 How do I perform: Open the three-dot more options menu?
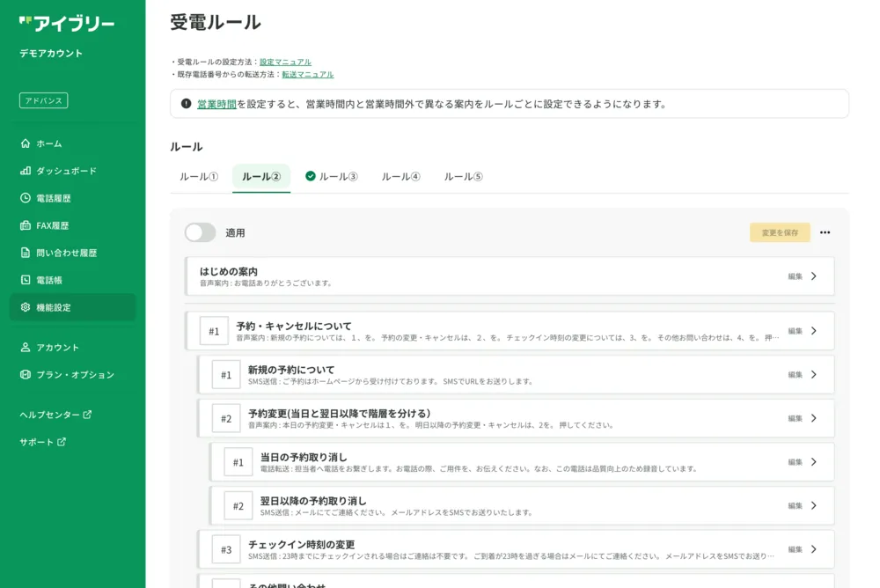pos(825,232)
